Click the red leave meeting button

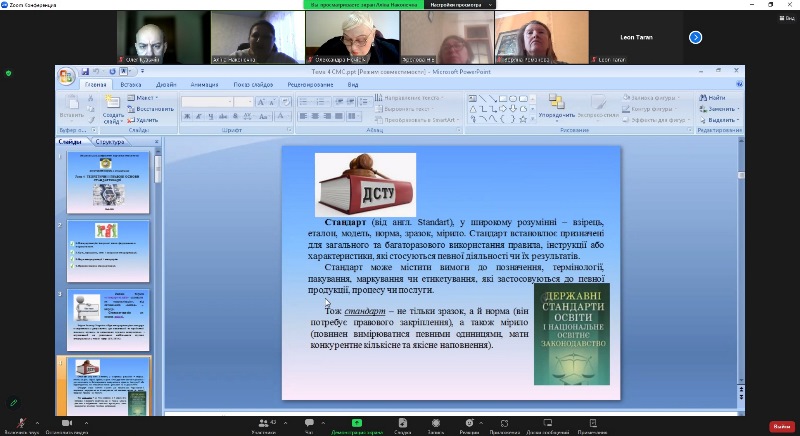coord(780,426)
